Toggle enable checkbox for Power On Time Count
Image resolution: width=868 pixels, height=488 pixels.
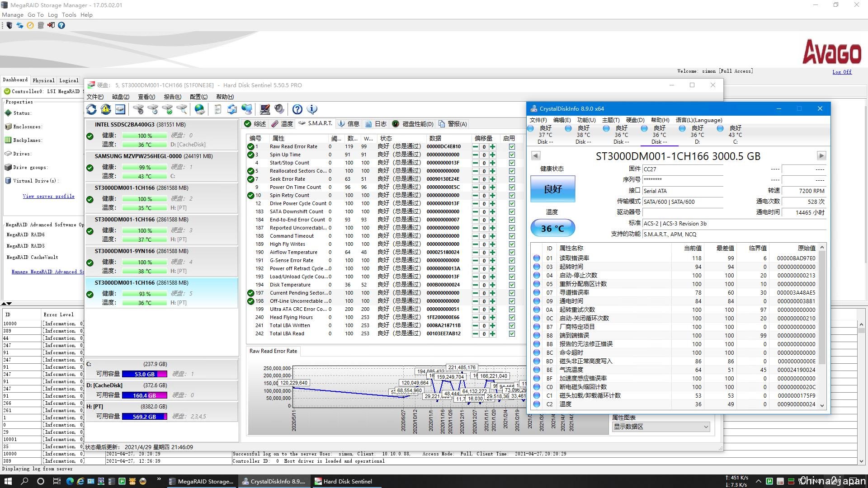click(512, 188)
